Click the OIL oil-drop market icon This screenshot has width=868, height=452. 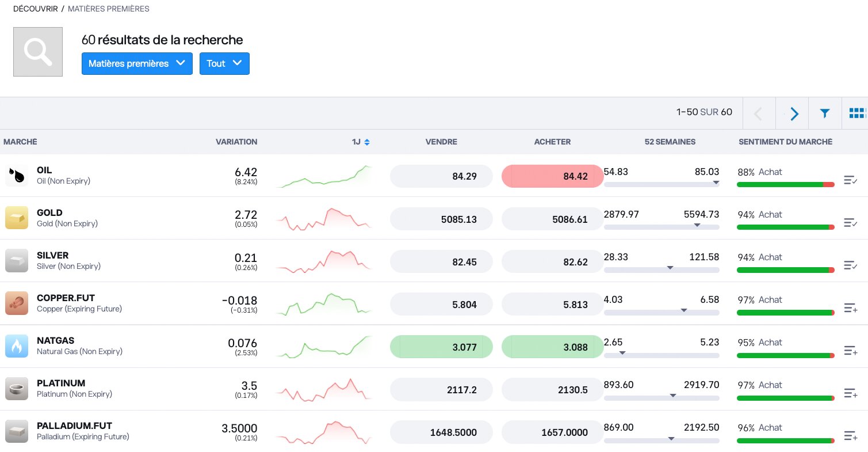click(x=17, y=176)
